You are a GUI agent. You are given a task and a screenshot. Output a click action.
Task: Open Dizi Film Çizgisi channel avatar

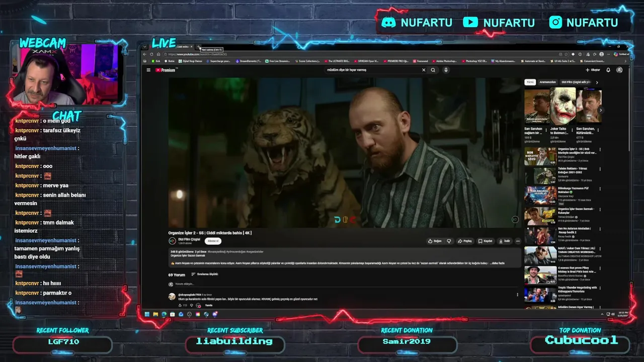coord(172,241)
